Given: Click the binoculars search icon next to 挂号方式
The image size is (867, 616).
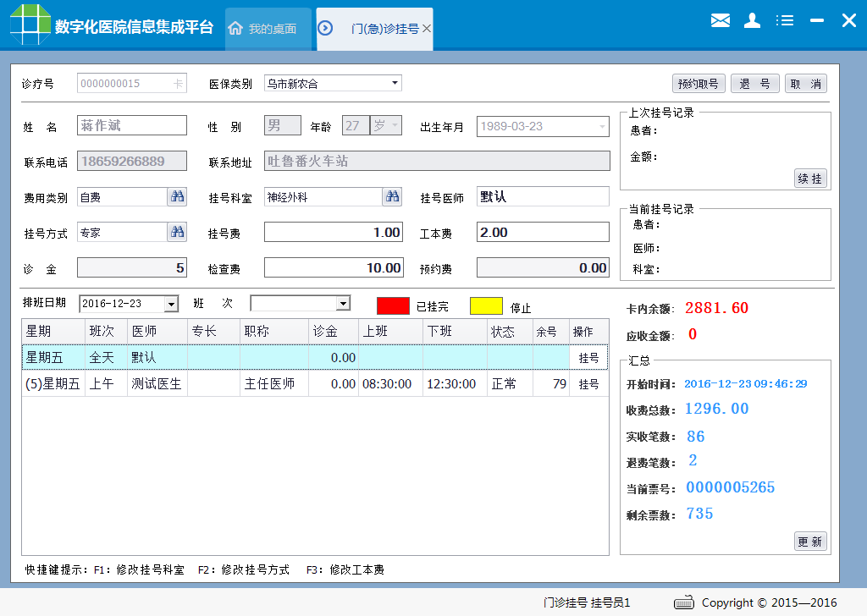Looking at the screenshot, I should [177, 231].
